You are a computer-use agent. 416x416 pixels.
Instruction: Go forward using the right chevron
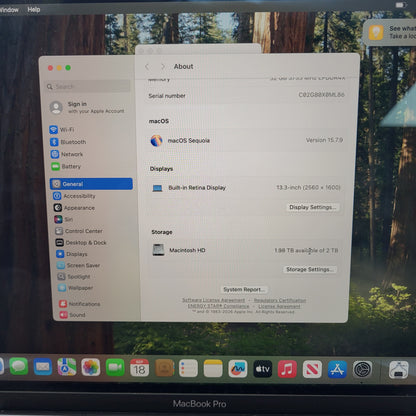[163, 67]
